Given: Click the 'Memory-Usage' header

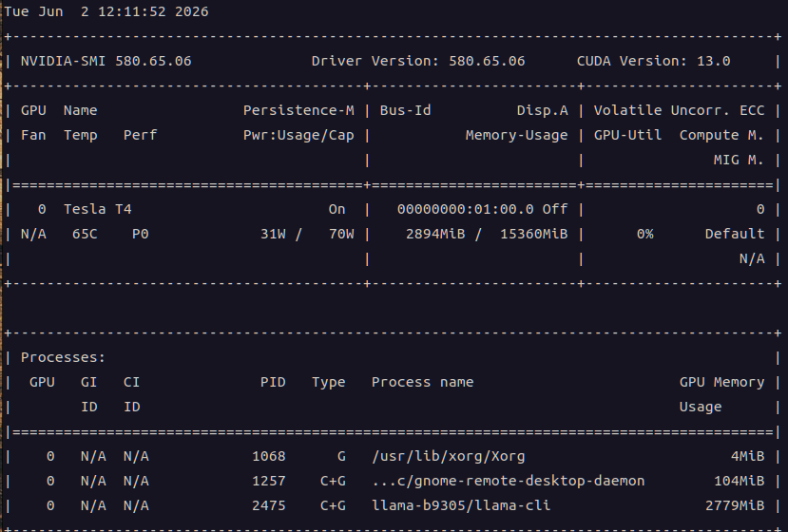Looking at the screenshot, I should (x=517, y=136).
